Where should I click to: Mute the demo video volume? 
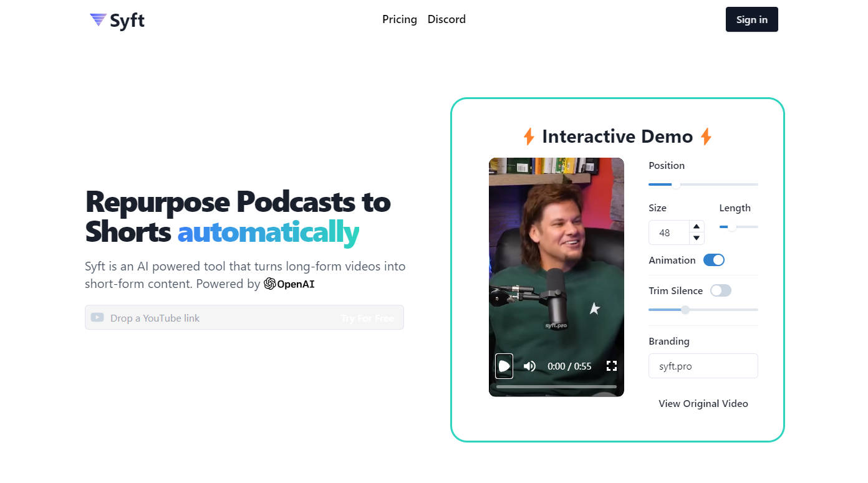[x=529, y=366]
